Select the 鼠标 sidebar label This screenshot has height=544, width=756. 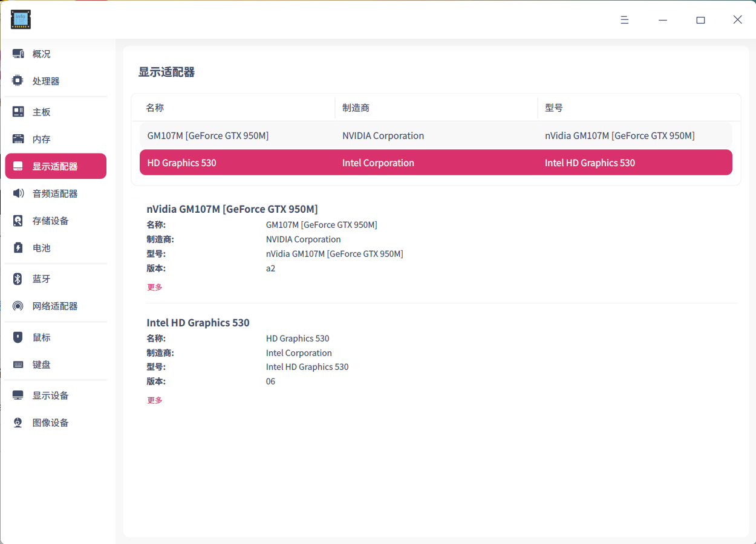click(42, 337)
